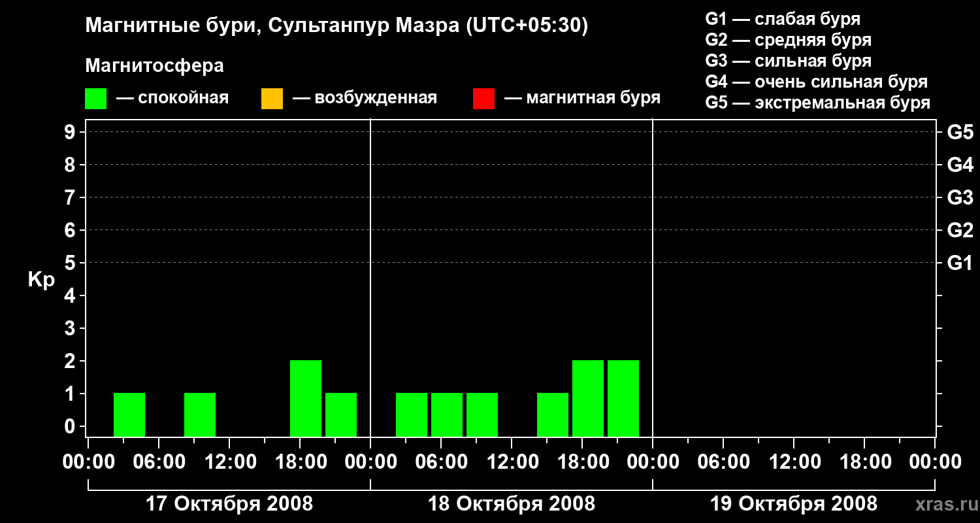Click the '— возбужденная' legend label
Screen dimensions: 980x523
click(x=365, y=98)
